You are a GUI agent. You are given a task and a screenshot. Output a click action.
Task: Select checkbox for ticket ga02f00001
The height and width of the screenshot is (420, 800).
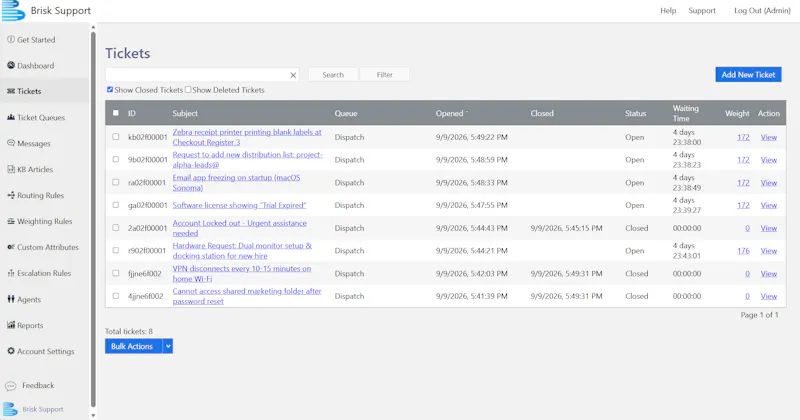pyautogui.click(x=116, y=205)
